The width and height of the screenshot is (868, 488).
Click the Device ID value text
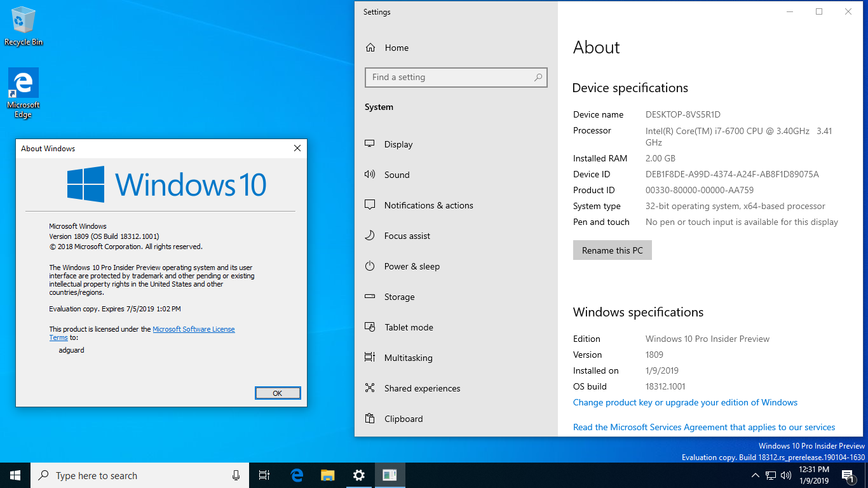732,174
